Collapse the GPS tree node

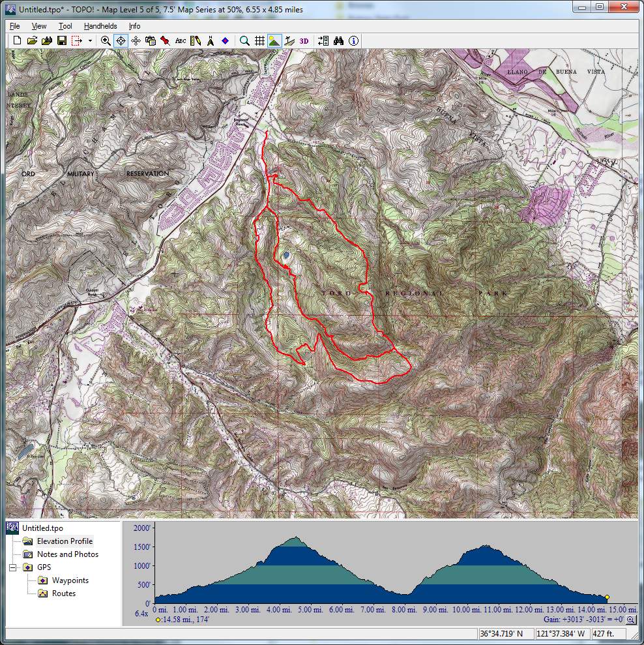click(12, 567)
